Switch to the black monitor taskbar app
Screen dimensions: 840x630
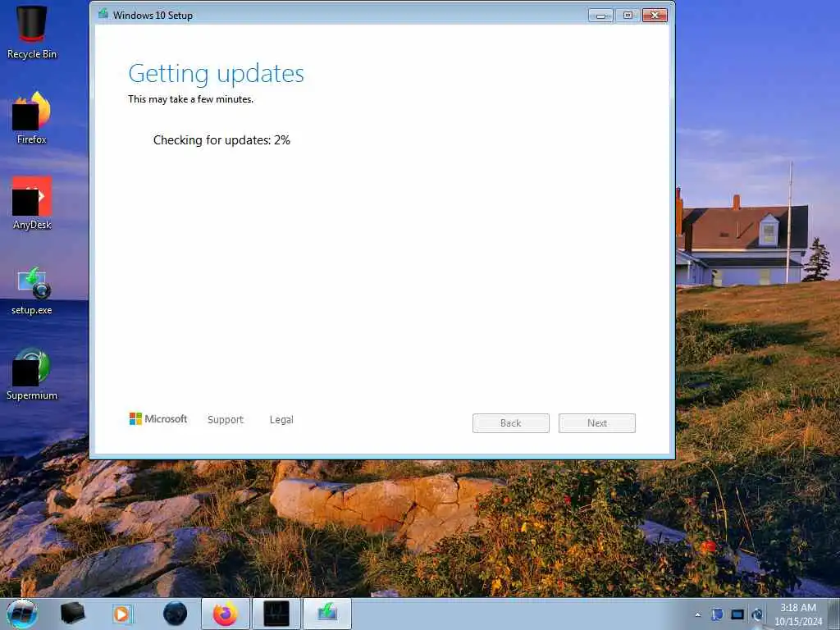pyautogui.click(x=276, y=614)
